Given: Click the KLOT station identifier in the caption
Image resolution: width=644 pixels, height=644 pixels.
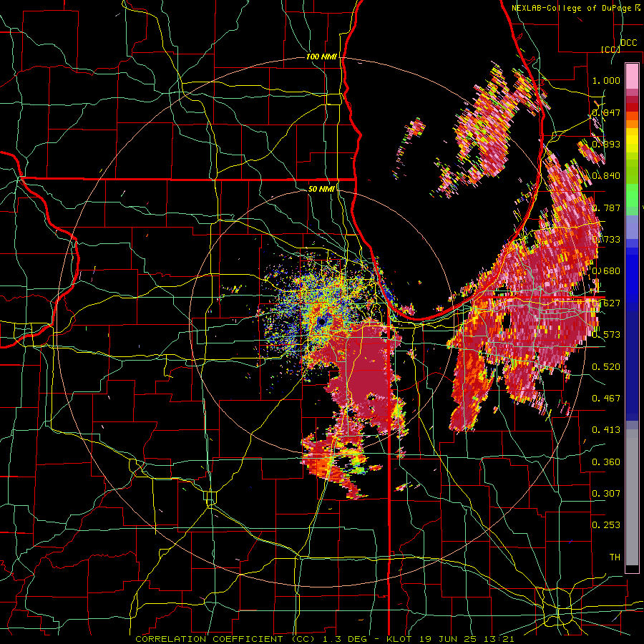Looking at the screenshot, I should (399, 639).
